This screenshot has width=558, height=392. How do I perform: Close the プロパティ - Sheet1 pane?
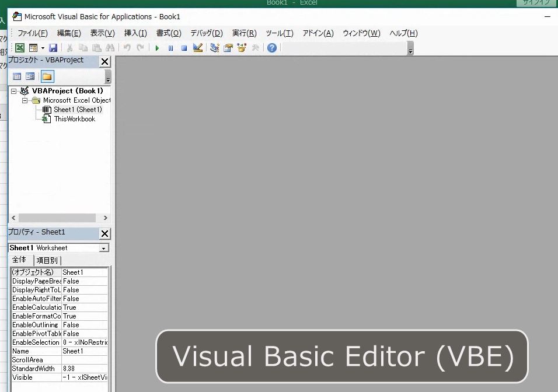(104, 233)
